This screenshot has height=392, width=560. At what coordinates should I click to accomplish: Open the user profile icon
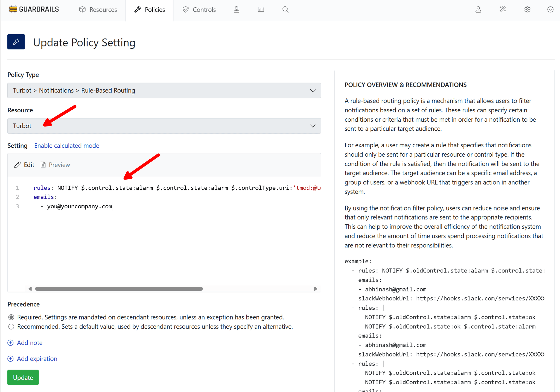478,10
